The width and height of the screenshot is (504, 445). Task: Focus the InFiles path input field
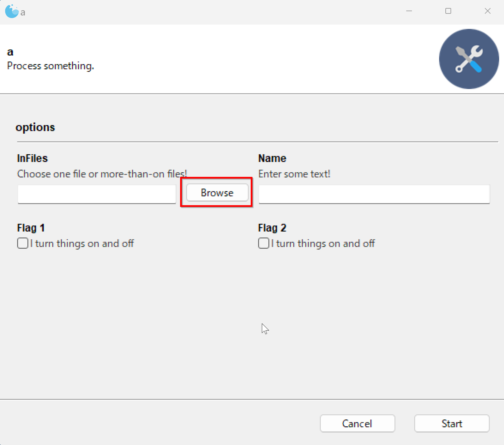[x=97, y=194]
